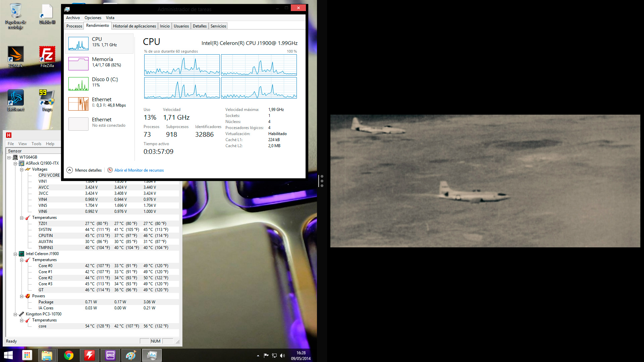Screen dimensions: 644x362
Task: Collapse the Intel Celeron J1900 node
Action: [15, 254]
